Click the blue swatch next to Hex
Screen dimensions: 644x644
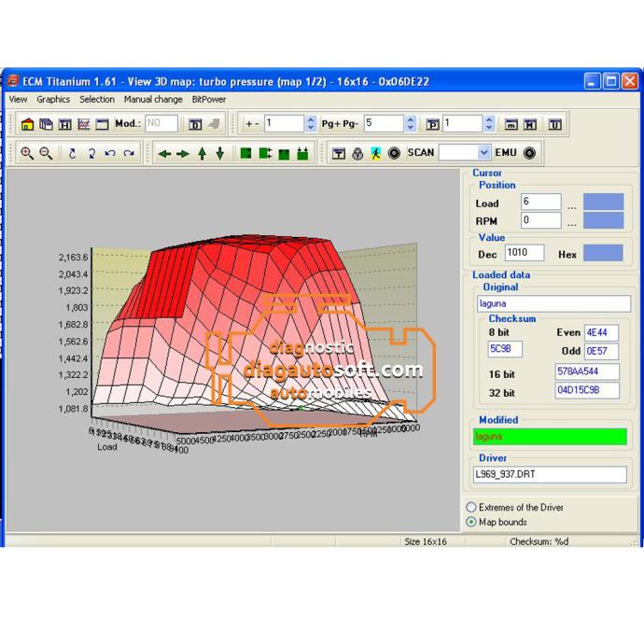click(x=603, y=253)
